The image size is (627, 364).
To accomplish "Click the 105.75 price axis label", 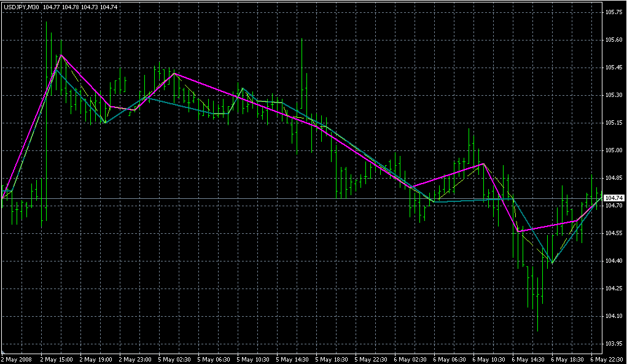I will (x=613, y=12).
